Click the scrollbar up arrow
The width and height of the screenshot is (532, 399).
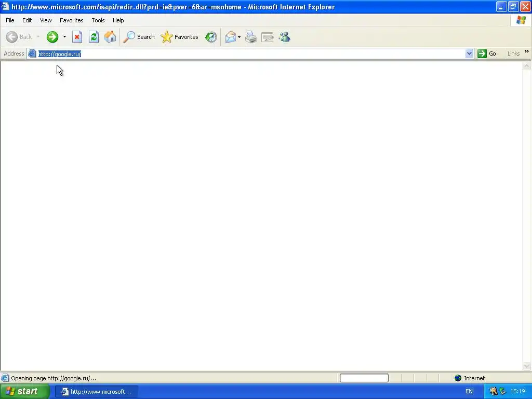(x=527, y=66)
